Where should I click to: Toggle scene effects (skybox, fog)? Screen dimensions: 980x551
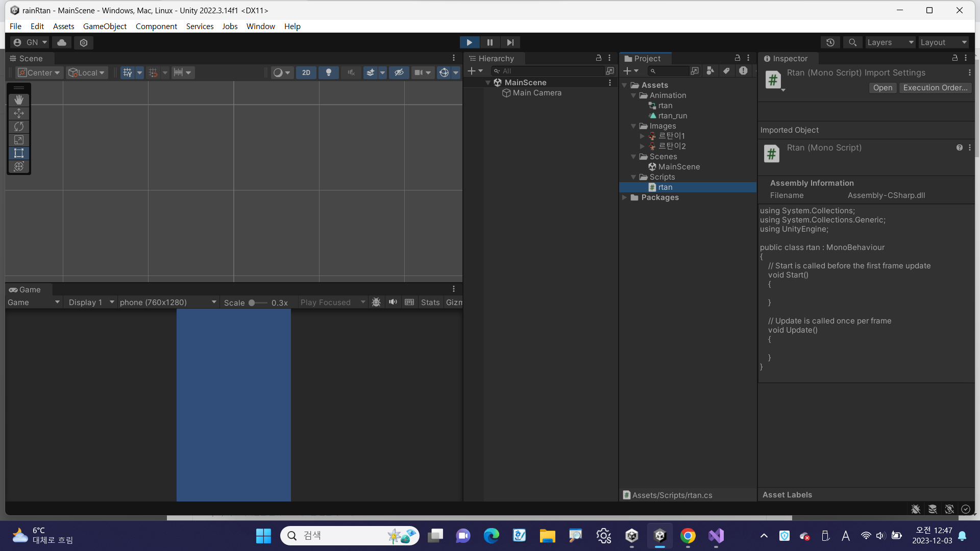click(x=371, y=72)
